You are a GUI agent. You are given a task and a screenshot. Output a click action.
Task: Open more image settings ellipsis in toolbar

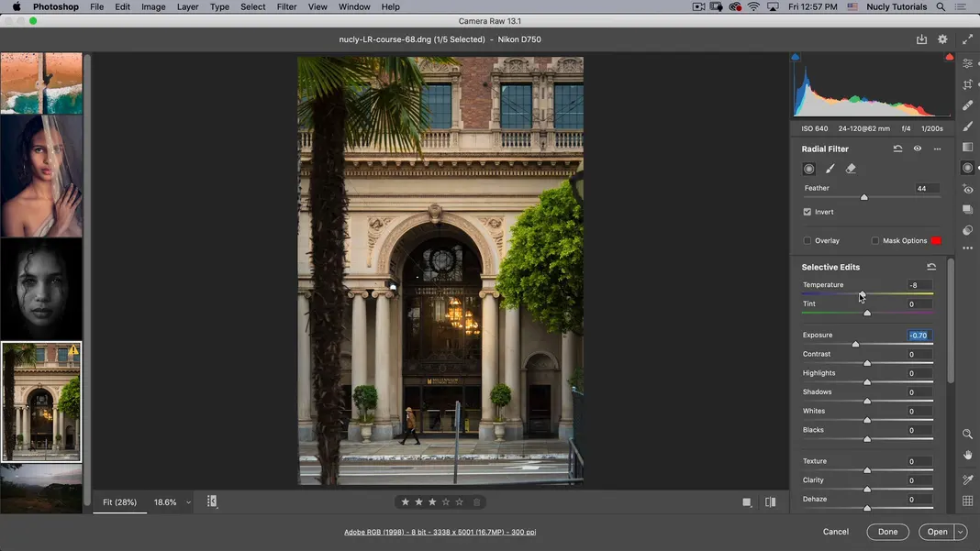pyautogui.click(x=967, y=248)
